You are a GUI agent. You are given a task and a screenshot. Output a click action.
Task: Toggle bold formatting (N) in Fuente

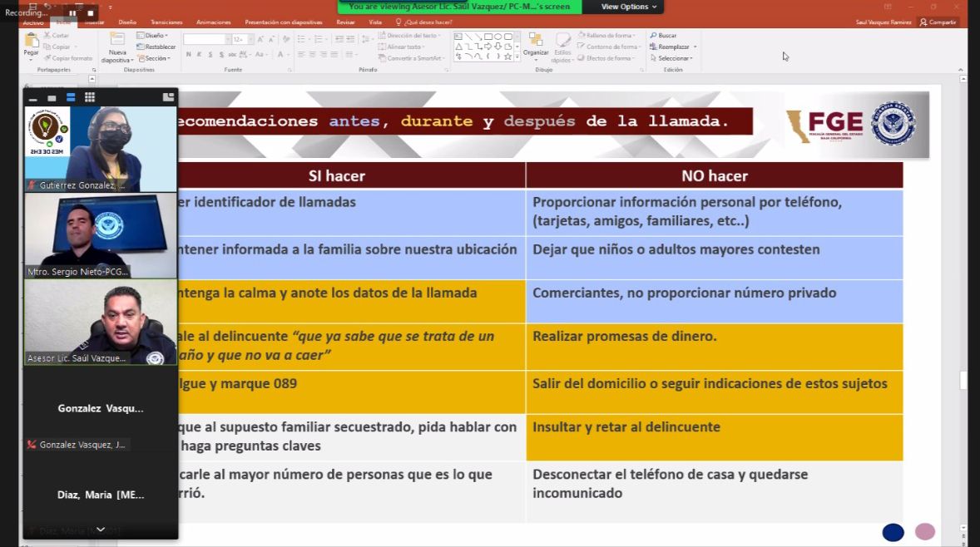[188, 55]
